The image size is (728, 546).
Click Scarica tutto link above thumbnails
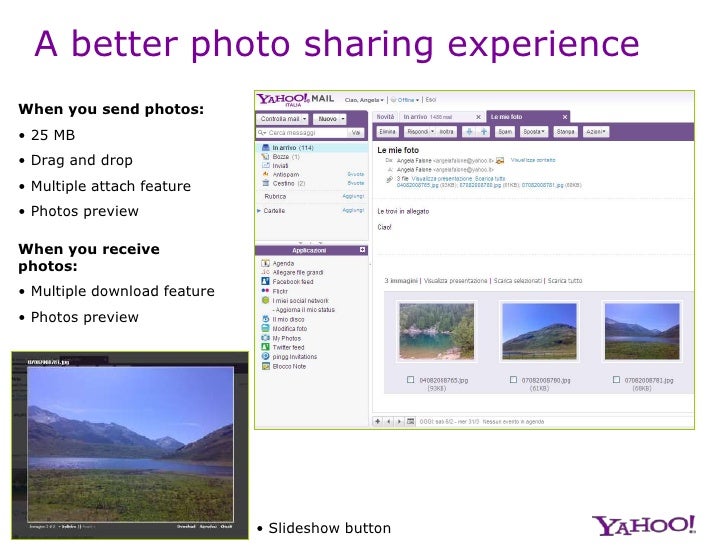point(565,281)
